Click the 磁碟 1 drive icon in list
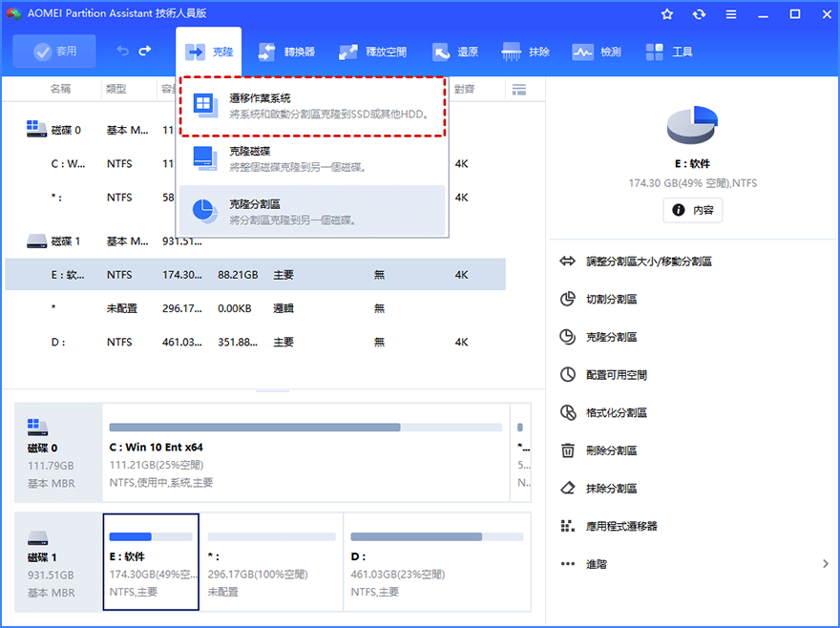Viewport: 840px width, 628px height. pos(36,241)
